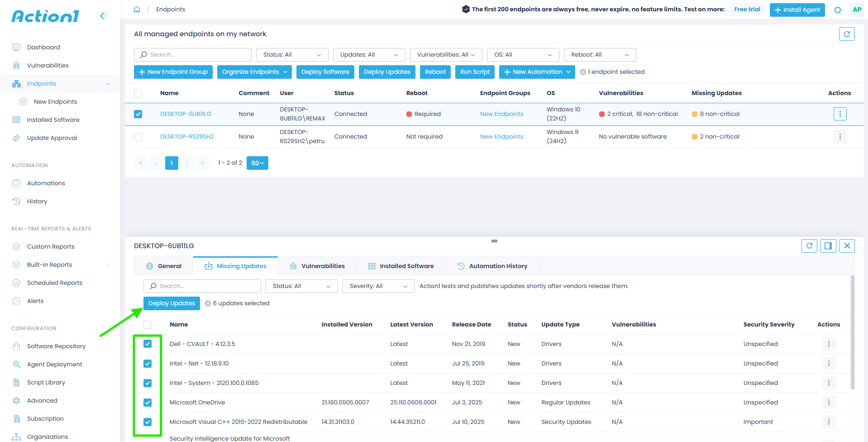868x442 pixels.
Task: Clear the 6 updates selected indicator
Action: pos(208,303)
